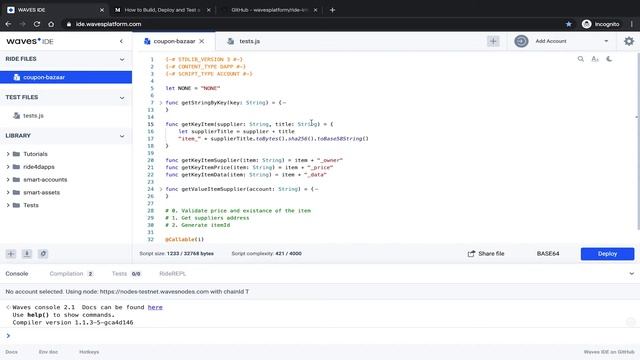640x360 pixels.
Task: Collapse the TEST FILES section
Action: [x=122, y=98]
